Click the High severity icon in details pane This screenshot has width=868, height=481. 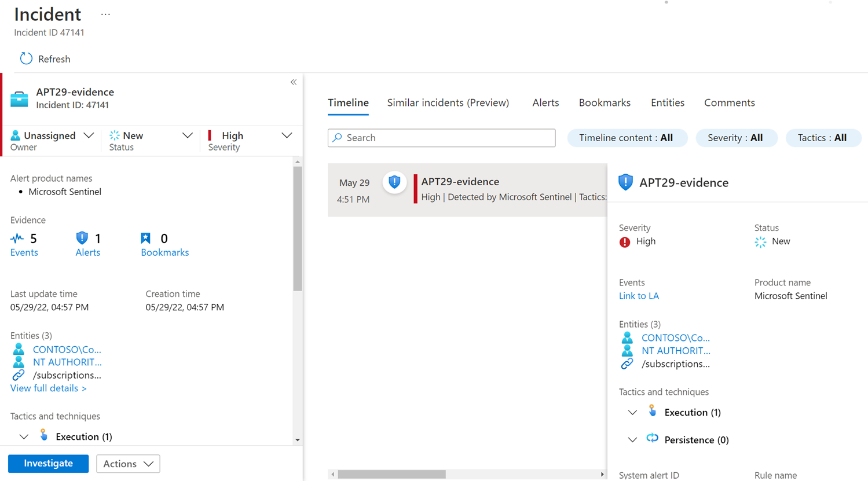click(x=624, y=241)
